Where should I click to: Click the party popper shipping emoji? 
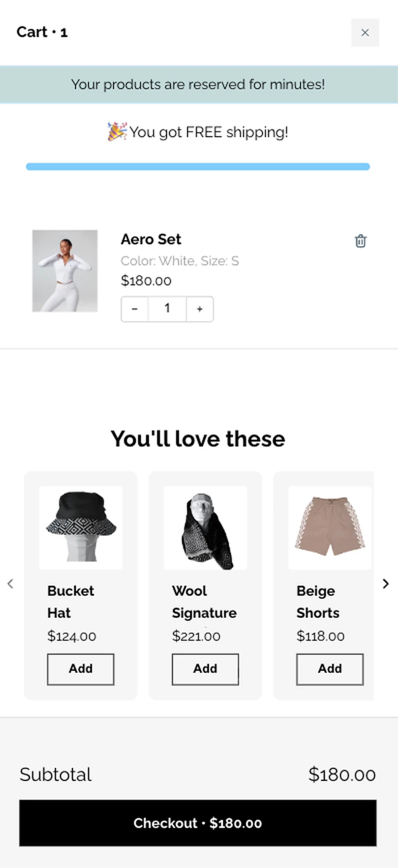point(117,132)
